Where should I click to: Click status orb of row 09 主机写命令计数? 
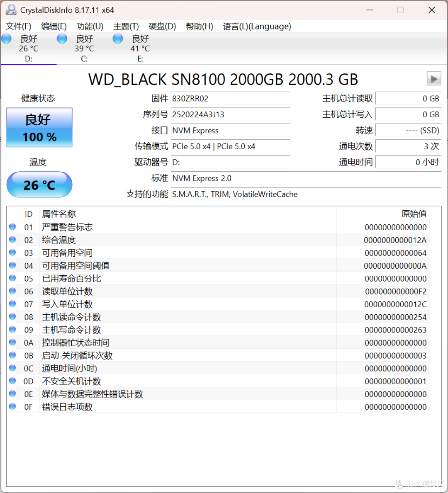click(12, 329)
